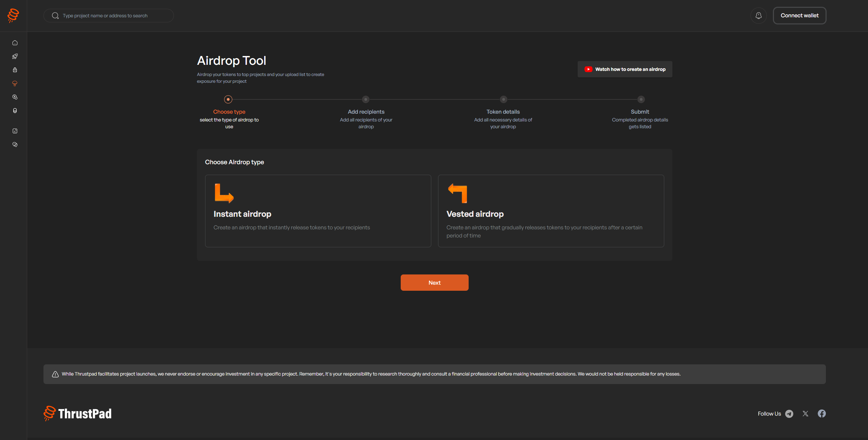Choose the Vested airdrop option card
The image size is (868, 440).
[x=551, y=211]
